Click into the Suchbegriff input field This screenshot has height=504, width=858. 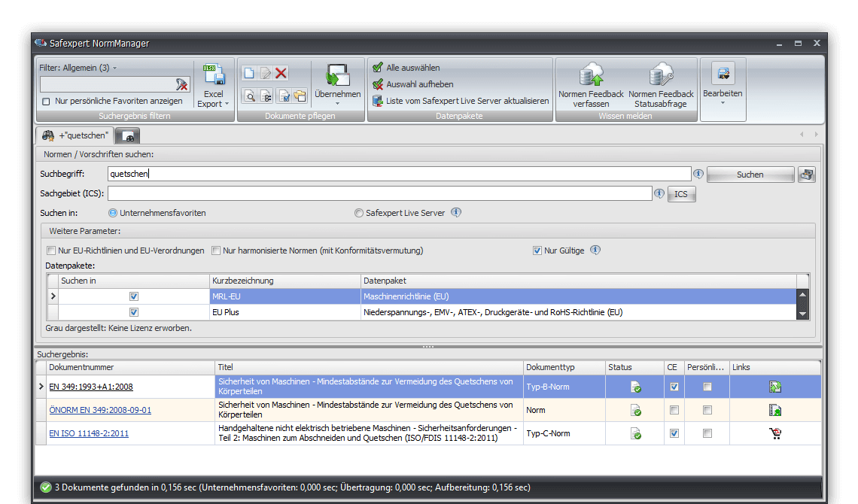click(400, 174)
